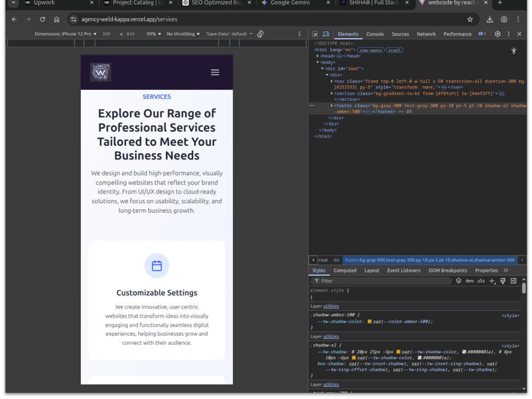
Task: Select footer breadcrumb in DOM path
Action: [429, 260]
